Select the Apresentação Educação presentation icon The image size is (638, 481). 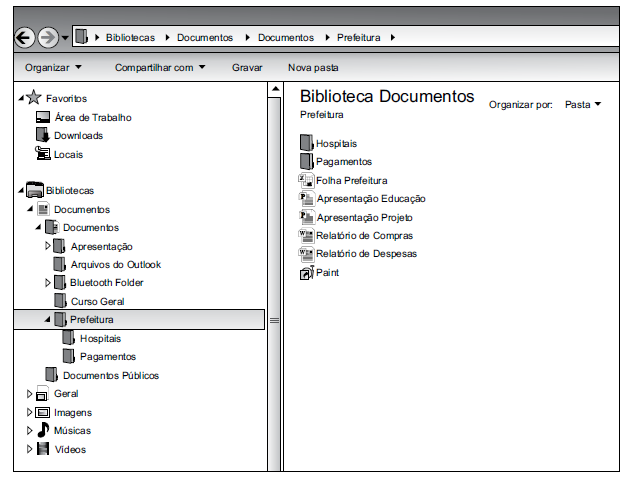[307, 199]
